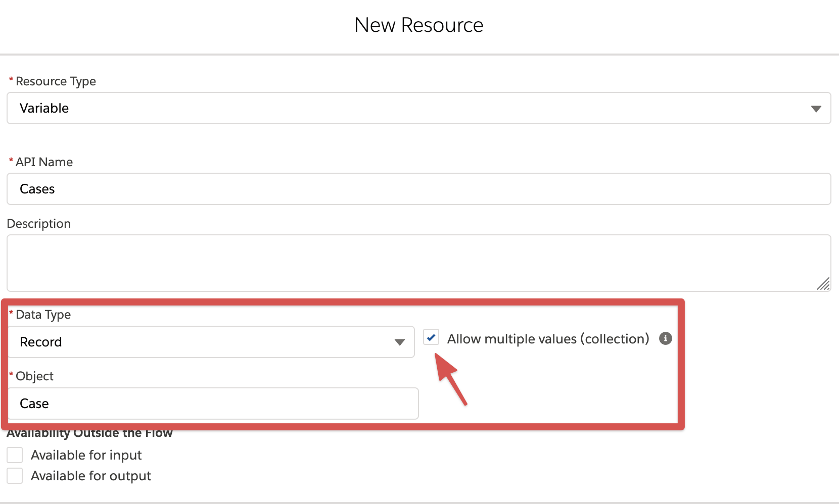The image size is (839, 504).
Task: Click the New Resource dialog heading
Action: click(418, 25)
